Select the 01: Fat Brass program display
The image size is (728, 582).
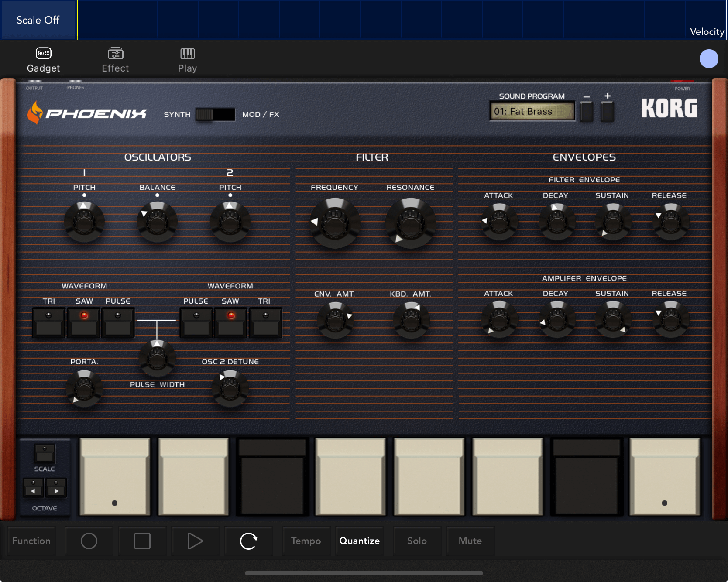coord(532,111)
